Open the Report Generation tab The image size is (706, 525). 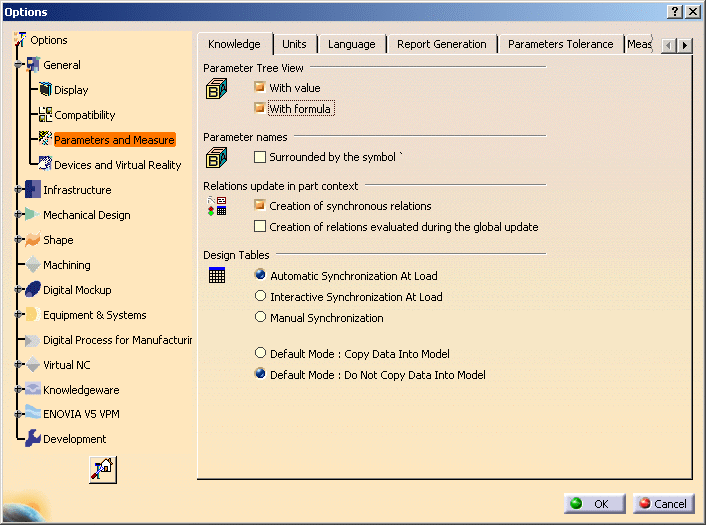coord(441,44)
